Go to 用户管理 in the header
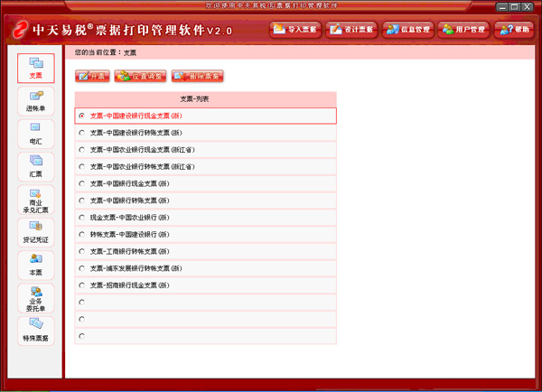542x392 pixels. click(x=464, y=30)
